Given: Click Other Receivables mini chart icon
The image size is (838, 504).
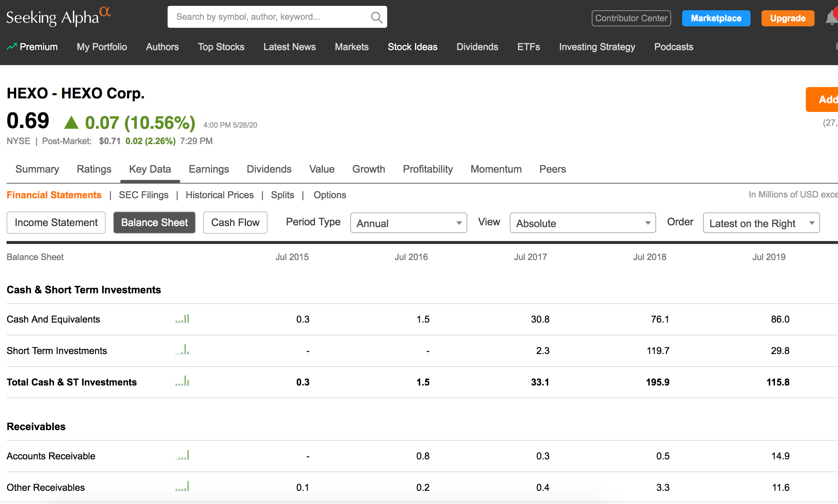Looking at the screenshot, I should coord(182,487).
